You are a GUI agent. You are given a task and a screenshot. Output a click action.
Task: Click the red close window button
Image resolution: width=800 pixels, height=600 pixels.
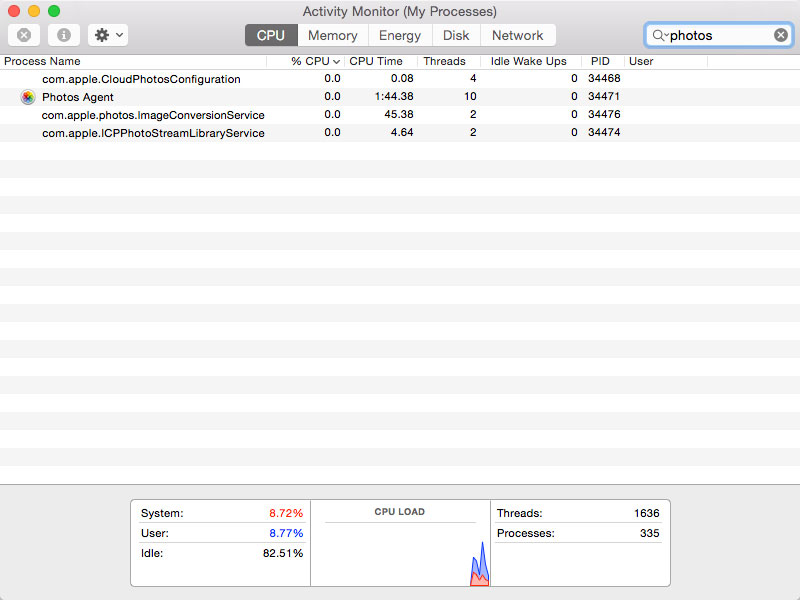(14, 11)
